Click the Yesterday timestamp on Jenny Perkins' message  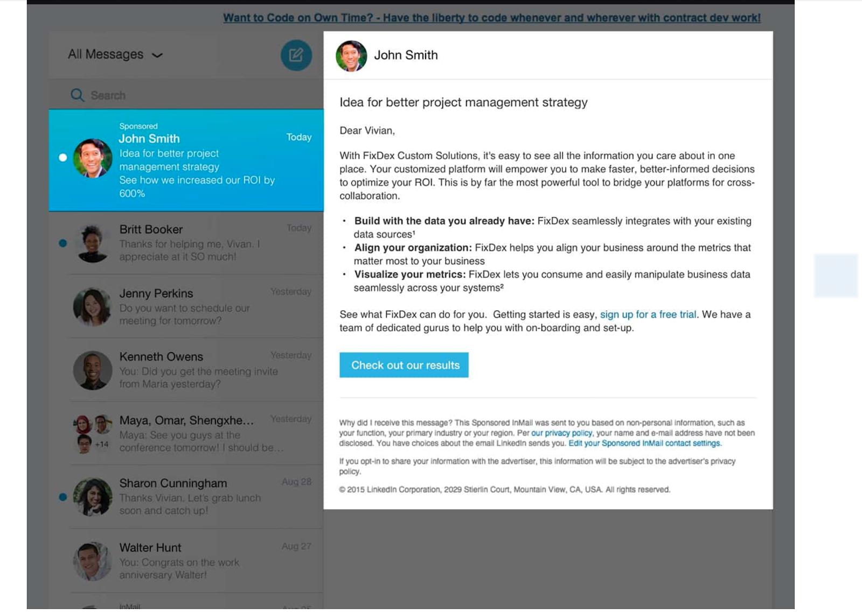point(291,291)
